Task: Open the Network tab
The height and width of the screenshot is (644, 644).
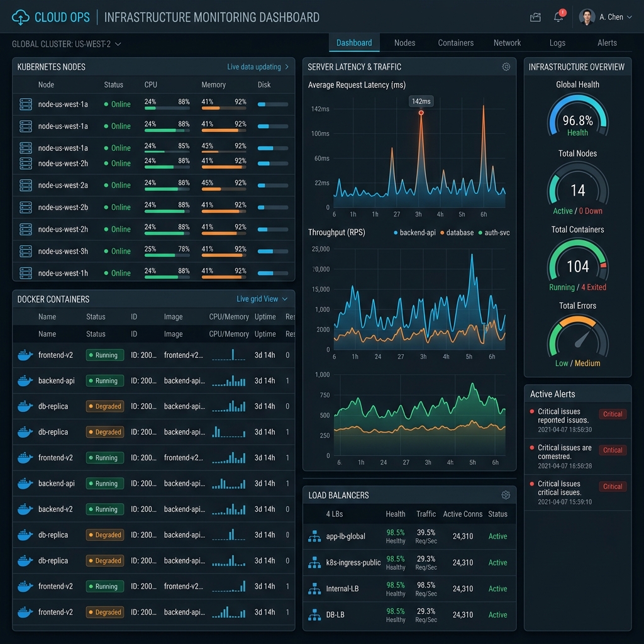Action: click(507, 43)
